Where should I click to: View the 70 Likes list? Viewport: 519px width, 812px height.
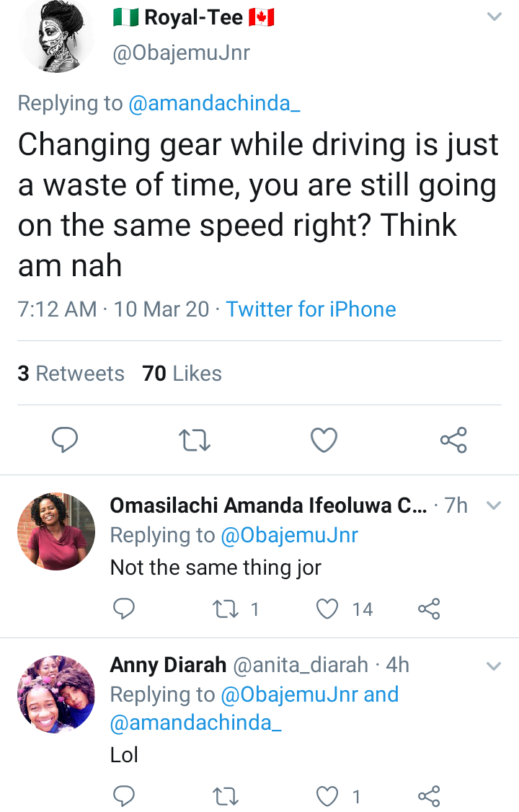pyautogui.click(x=182, y=374)
